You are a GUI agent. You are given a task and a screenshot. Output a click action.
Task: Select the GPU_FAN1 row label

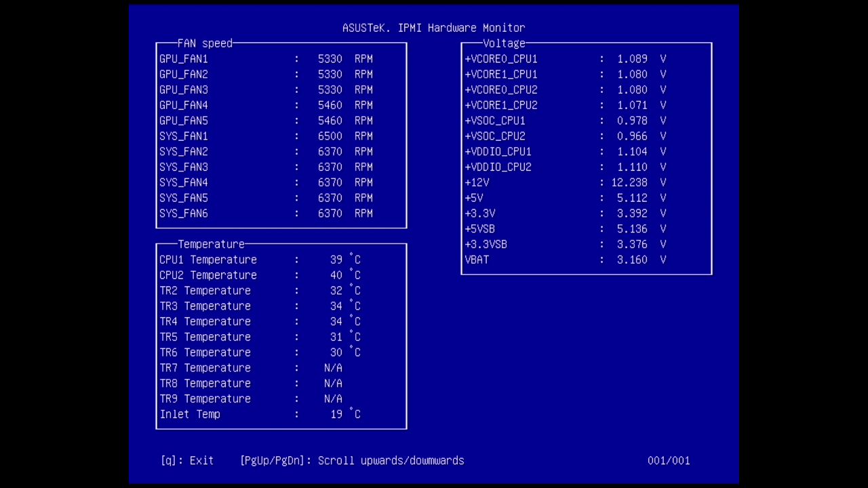tap(184, 59)
